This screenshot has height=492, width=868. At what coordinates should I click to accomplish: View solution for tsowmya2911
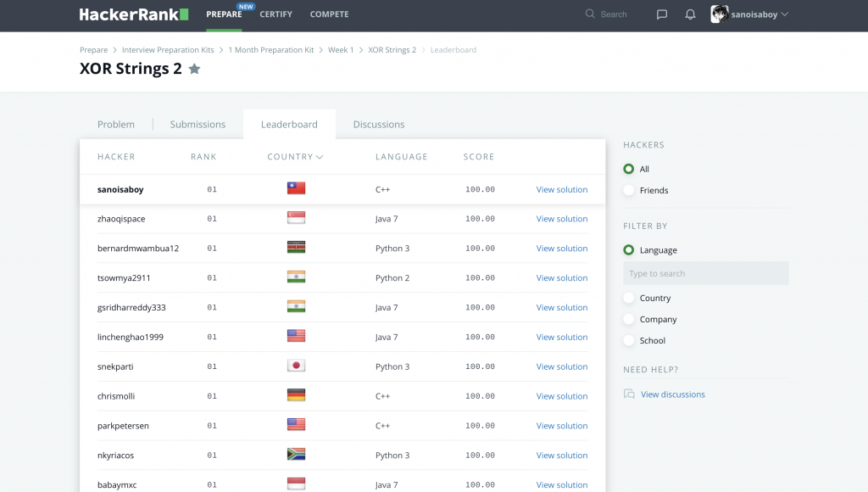(x=562, y=278)
